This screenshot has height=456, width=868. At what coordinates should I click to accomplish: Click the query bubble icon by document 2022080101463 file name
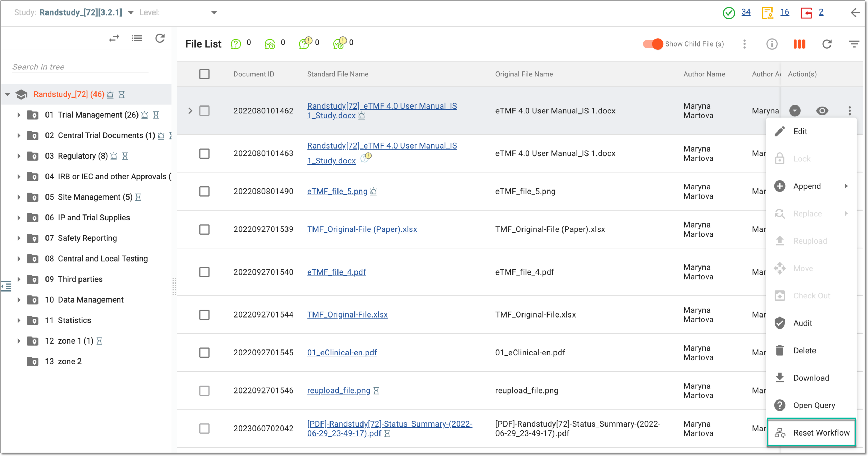366,157
